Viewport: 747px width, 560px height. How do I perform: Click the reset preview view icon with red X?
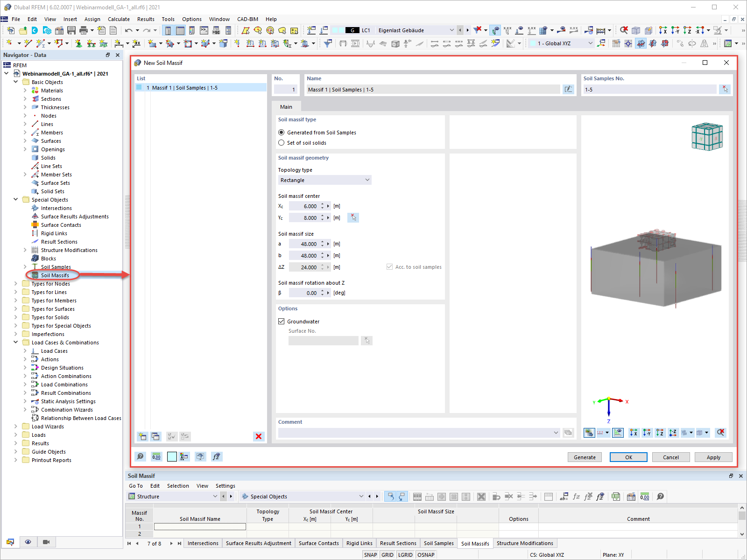tap(721, 433)
